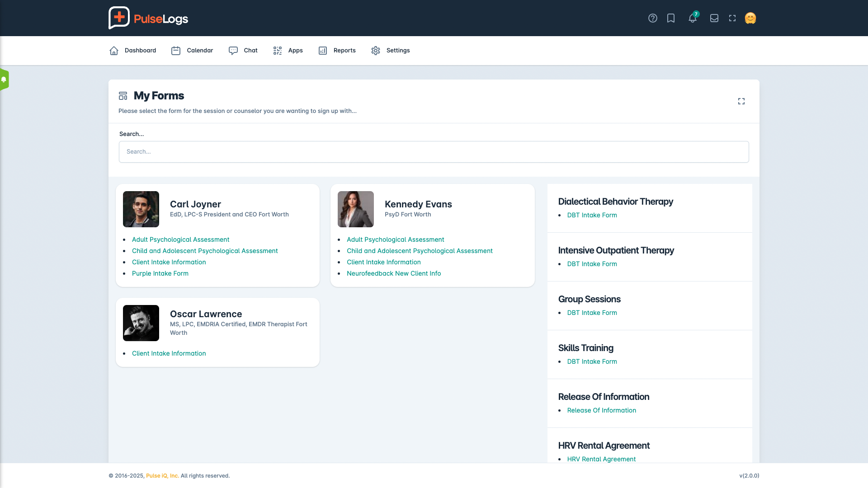
Task: Open the Apps menu
Action: pyautogui.click(x=288, y=51)
